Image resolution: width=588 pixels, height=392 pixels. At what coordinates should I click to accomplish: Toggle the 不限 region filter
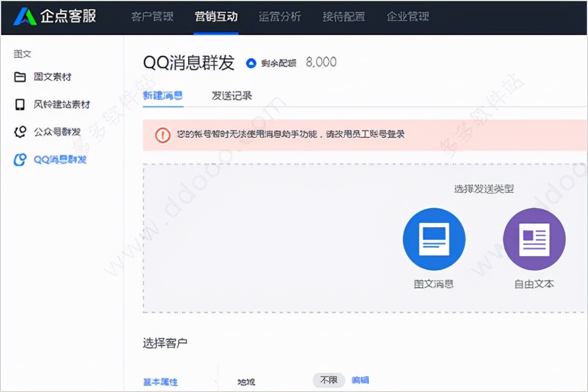tap(329, 380)
